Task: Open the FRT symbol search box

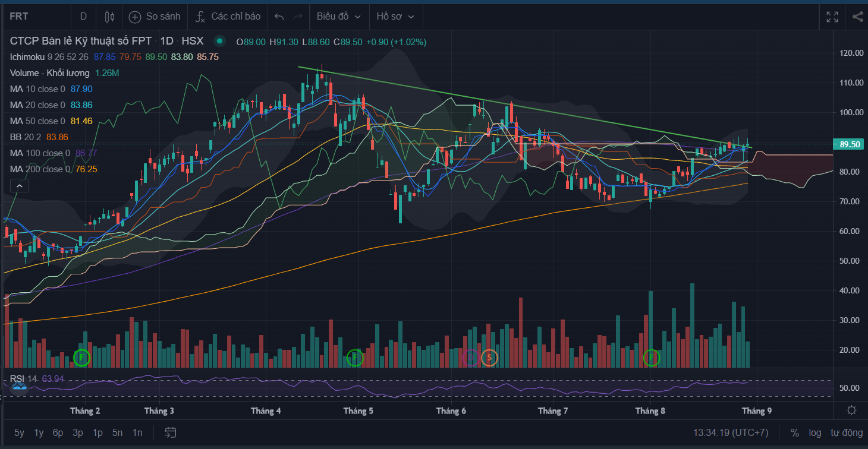Action: point(36,17)
